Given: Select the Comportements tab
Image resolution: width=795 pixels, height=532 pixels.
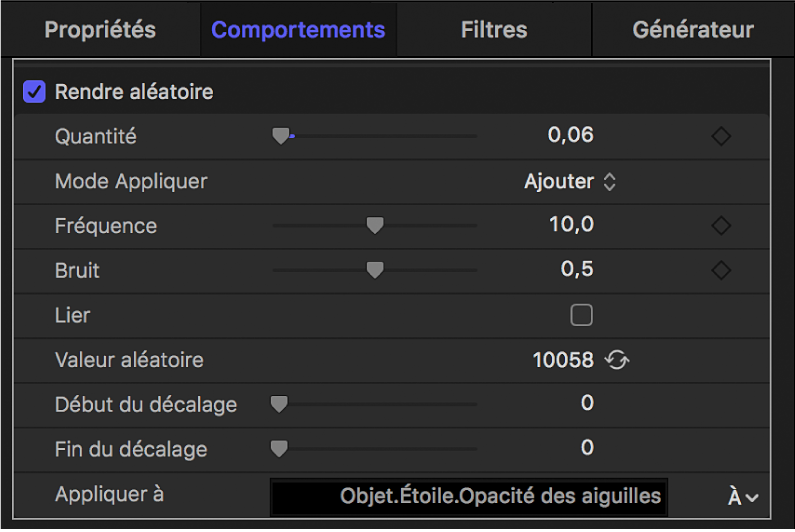Looking at the screenshot, I should [298, 30].
